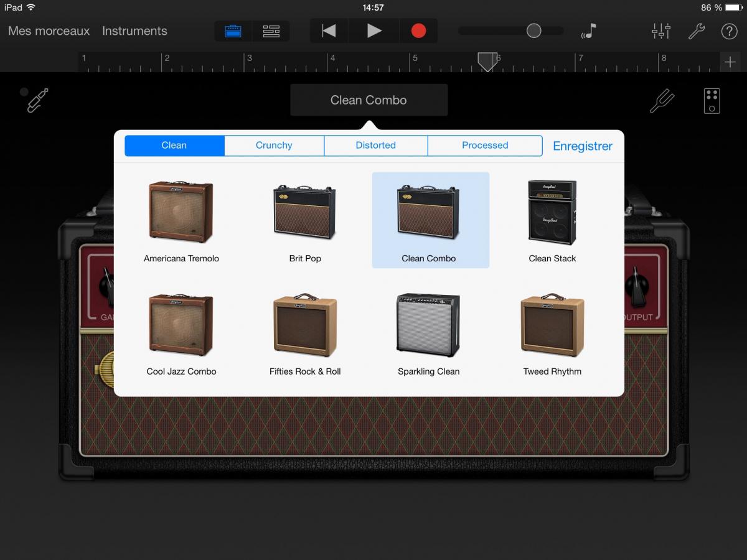Switch to the Crunchy tab
747x560 pixels.
click(x=274, y=146)
